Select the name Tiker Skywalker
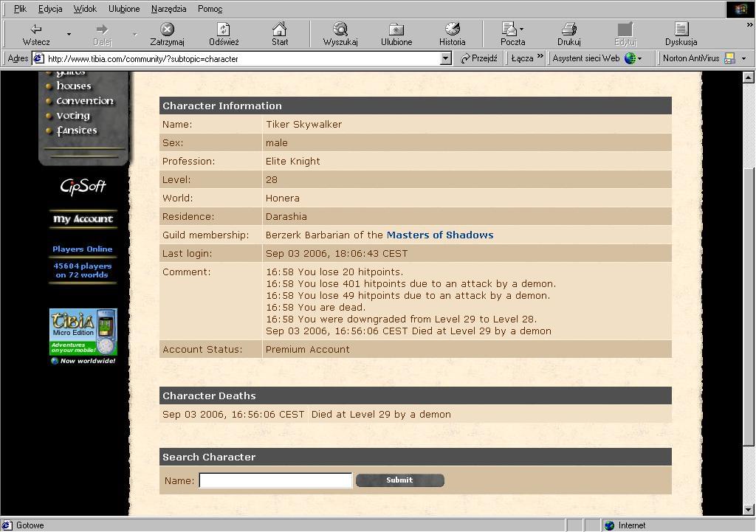This screenshot has width=756, height=532. pyautogui.click(x=303, y=124)
